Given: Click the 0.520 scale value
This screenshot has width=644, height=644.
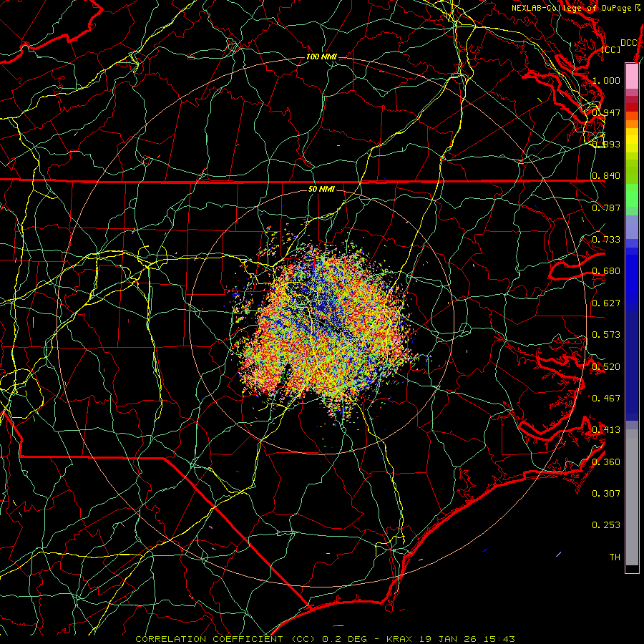Looking at the screenshot, I should [x=606, y=367].
